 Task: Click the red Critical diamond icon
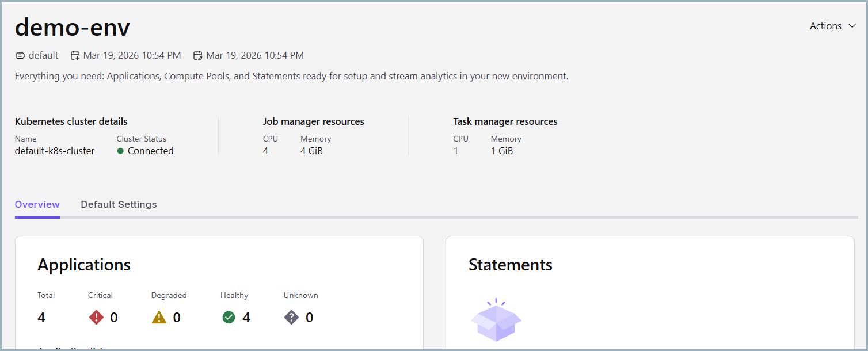click(96, 317)
